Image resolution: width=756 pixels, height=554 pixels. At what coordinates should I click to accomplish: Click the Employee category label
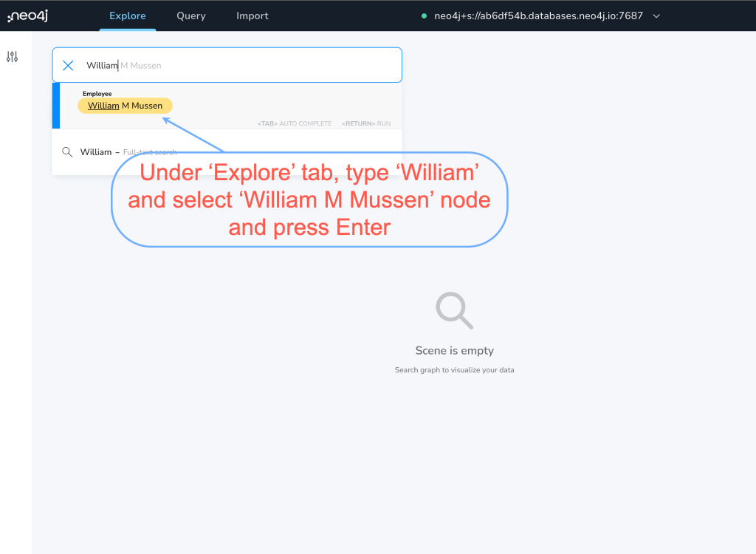(97, 94)
